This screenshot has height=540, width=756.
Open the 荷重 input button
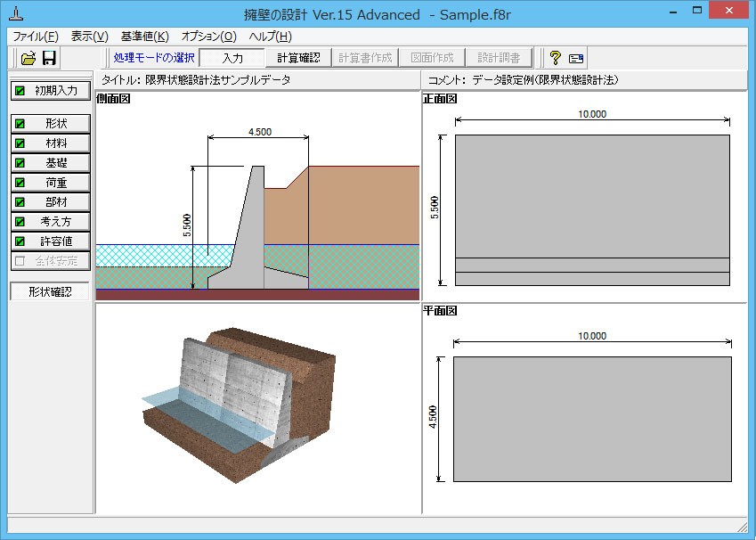51,183
